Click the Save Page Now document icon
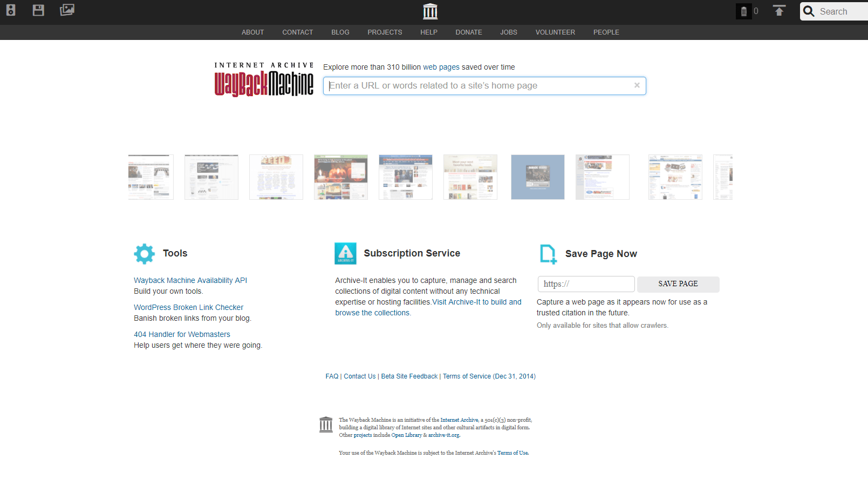 (548, 254)
